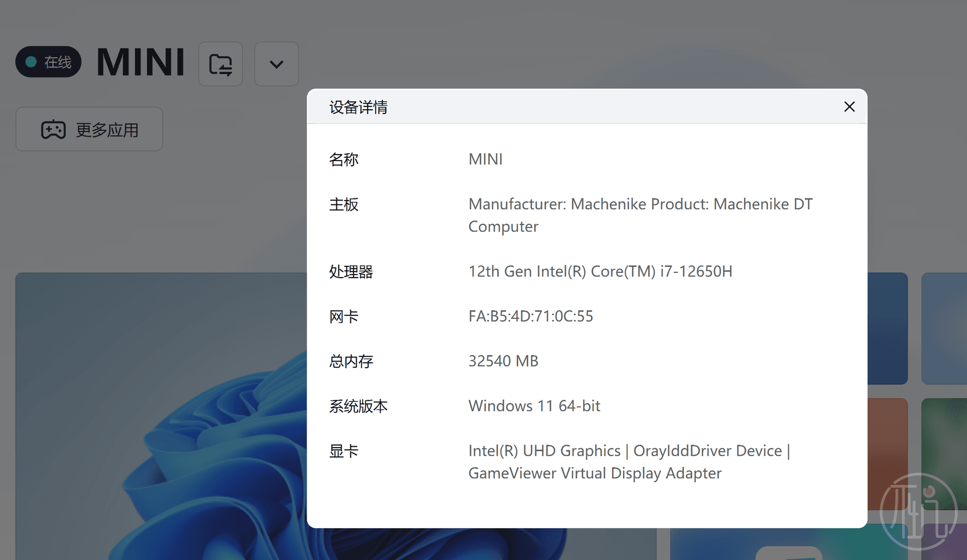
Task: Open 更多应用 button
Action: pyautogui.click(x=89, y=129)
